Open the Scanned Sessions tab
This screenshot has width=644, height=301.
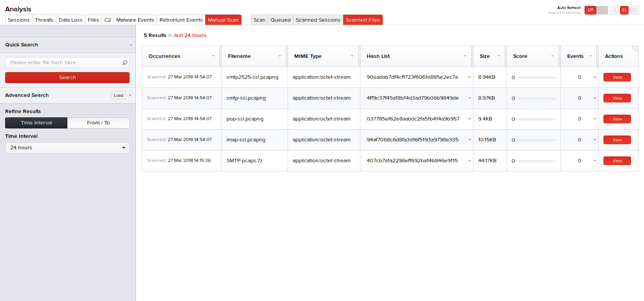(x=318, y=20)
